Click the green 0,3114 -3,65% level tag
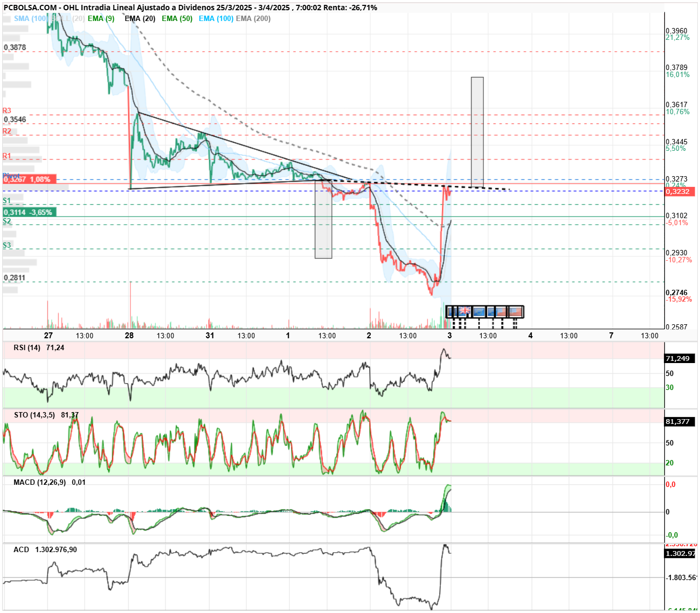The width and height of the screenshot is (700, 613). click(29, 212)
